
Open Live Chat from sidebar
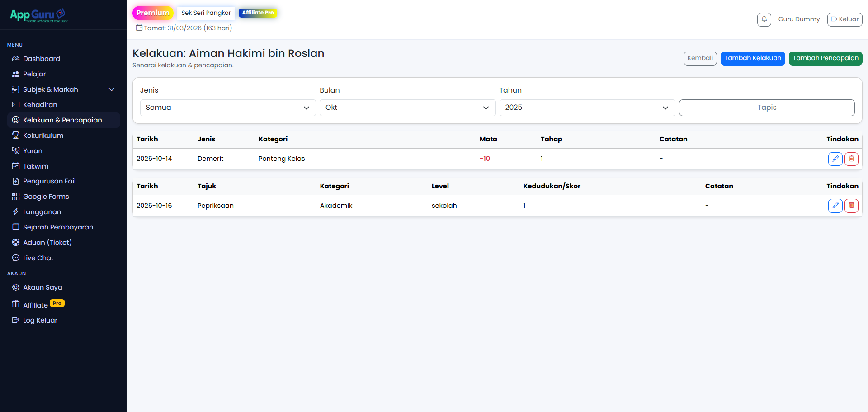click(38, 258)
